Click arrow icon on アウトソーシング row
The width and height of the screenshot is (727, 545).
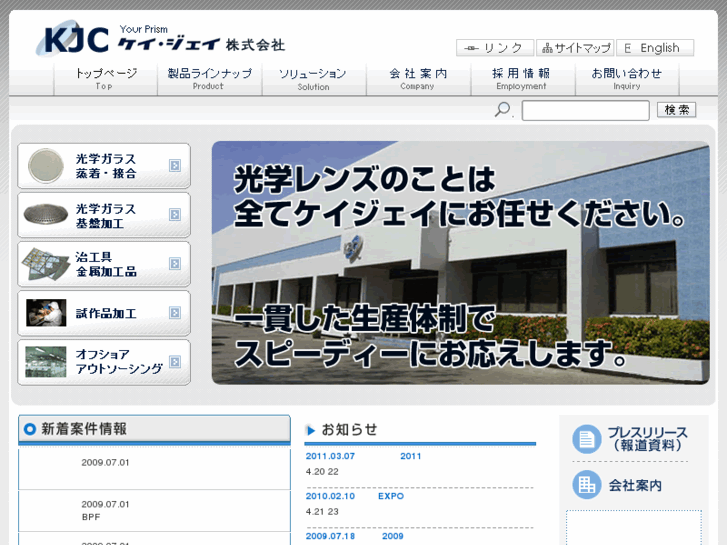pyautogui.click(x=175, y=362)
